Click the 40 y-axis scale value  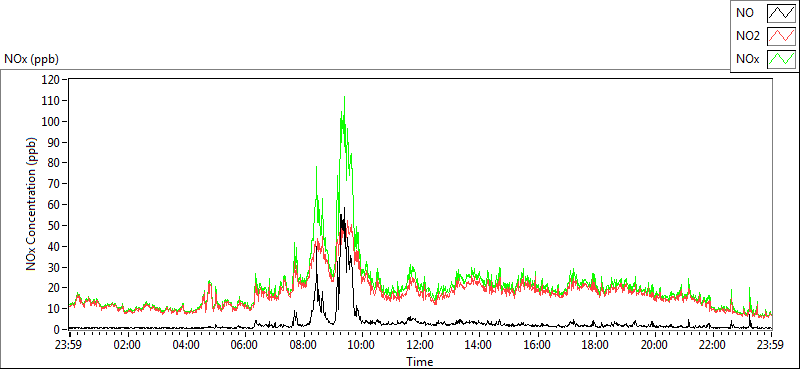55,247
